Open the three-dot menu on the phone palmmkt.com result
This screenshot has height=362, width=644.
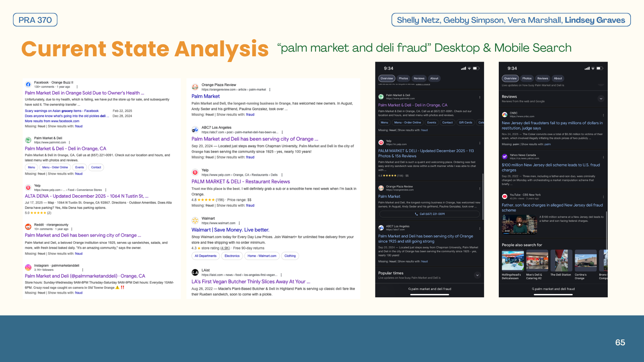click(x=480, y=97)
